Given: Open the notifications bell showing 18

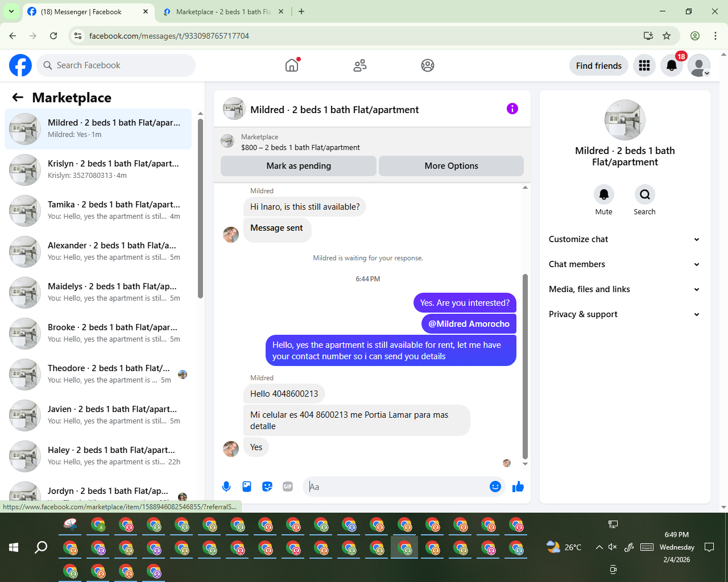Looking at the screenshot, I should point(672,65).
